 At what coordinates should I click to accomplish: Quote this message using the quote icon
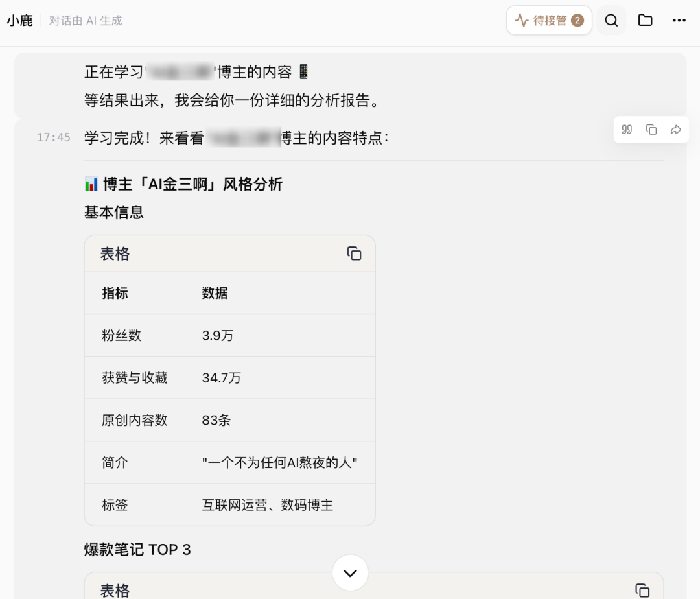[x=627, y=130]
